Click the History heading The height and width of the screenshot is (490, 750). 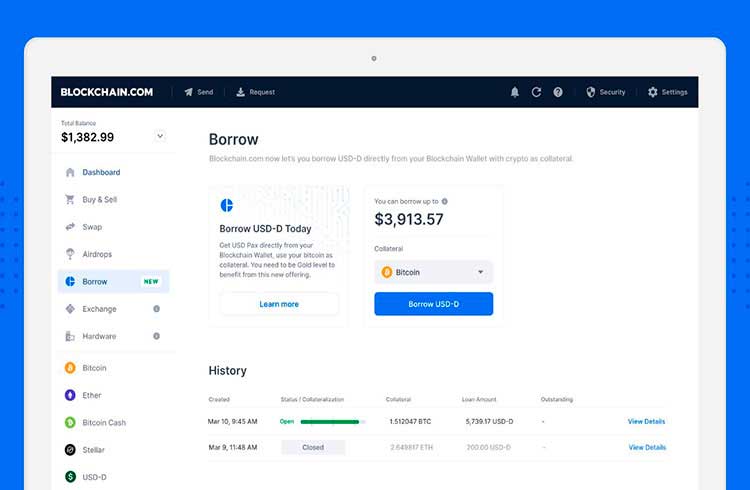(x=228, y=370)
